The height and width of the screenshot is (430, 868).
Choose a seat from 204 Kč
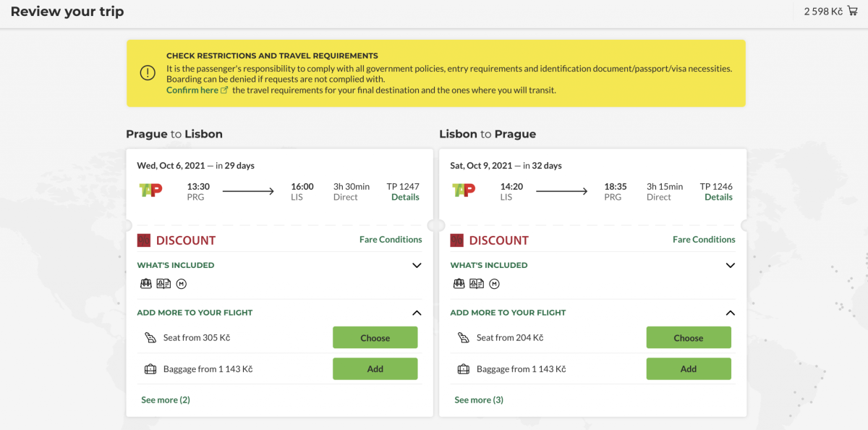pos(688,337)
